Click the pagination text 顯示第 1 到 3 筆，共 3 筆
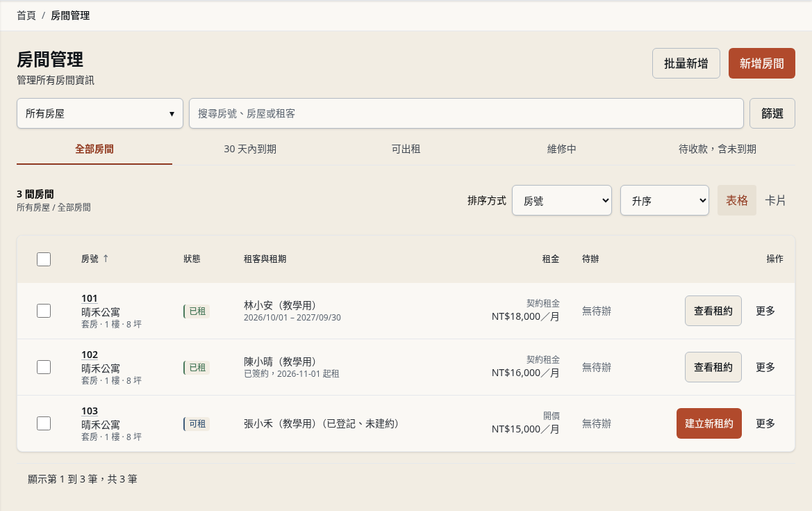This screenshot has width=812, height=511. coord(83,480)
